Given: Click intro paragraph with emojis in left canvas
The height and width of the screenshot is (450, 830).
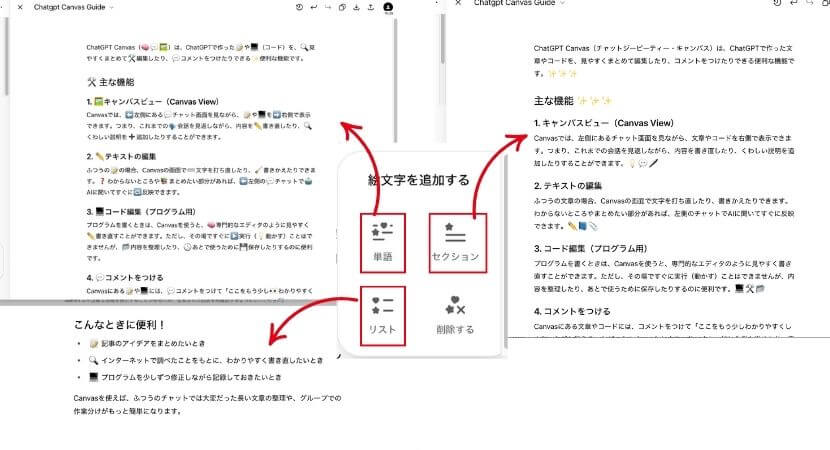Looking at the screenshot, I should pyautogui.click(x=201, y=53).
